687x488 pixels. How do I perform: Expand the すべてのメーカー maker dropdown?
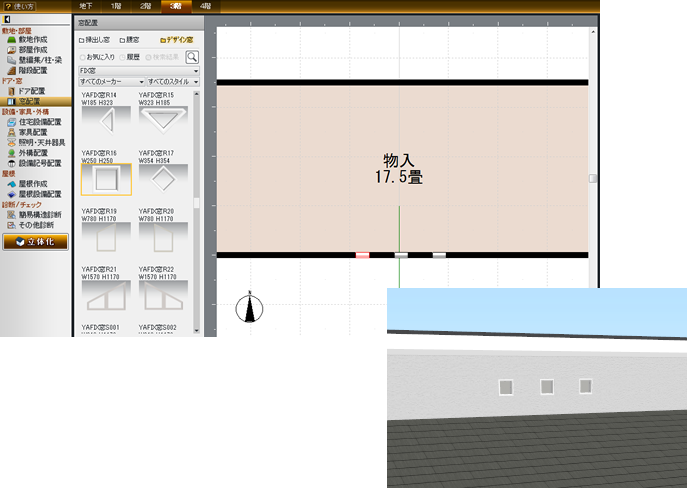112,81
